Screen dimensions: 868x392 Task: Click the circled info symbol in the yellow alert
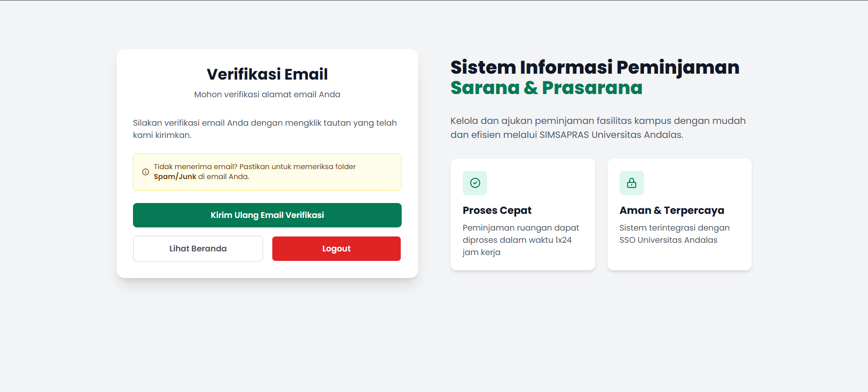pyautogui.click(x=145, y=172)
